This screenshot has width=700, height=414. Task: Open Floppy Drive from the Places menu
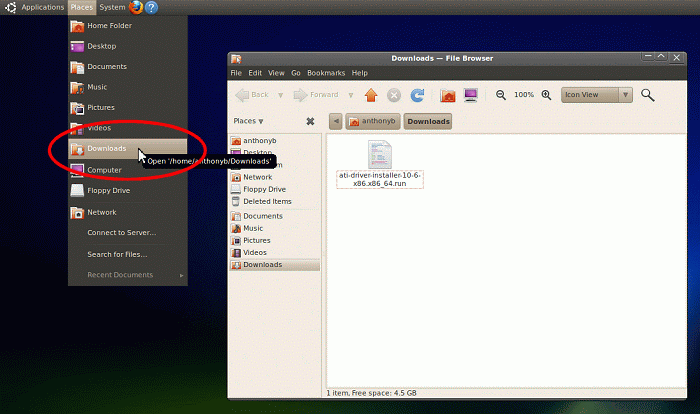click(x=128, y=191)
